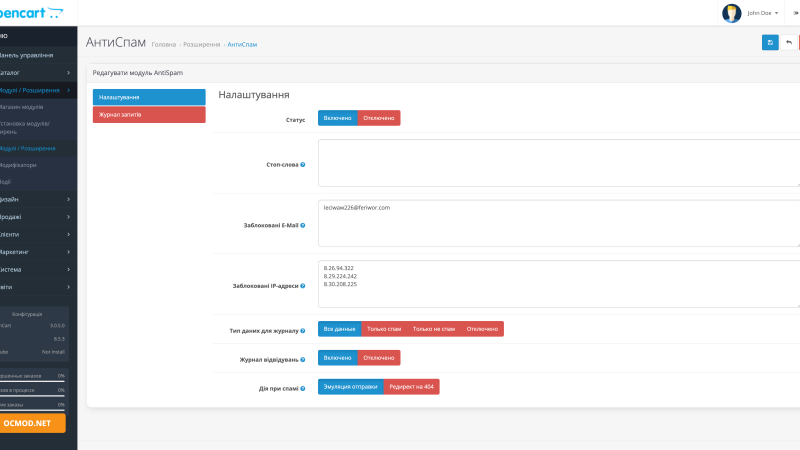This screenshot has height=450, width=800.
Task: Expand the Звіти sidebar menu
Action: [x=38, y=287]
